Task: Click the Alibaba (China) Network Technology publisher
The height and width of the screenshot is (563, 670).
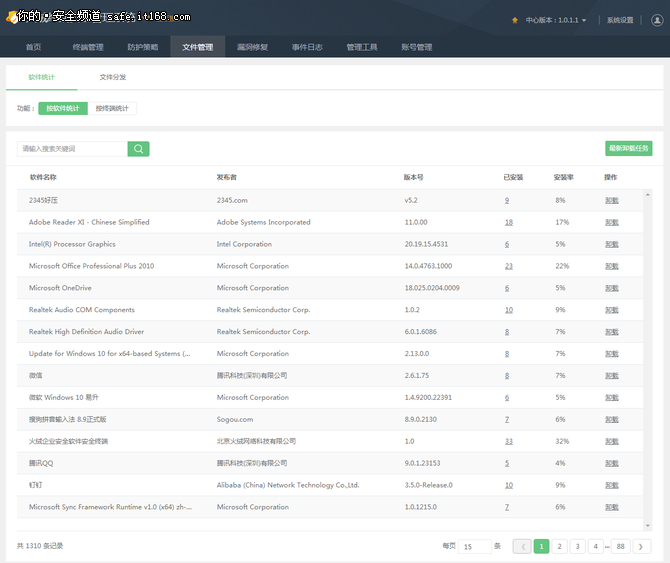Action: tap(288, 485)
